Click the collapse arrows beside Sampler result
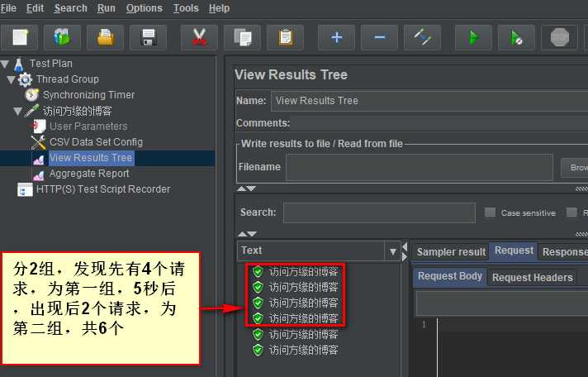This screenshot has width=588, height=377. click(x=405, y=251)
